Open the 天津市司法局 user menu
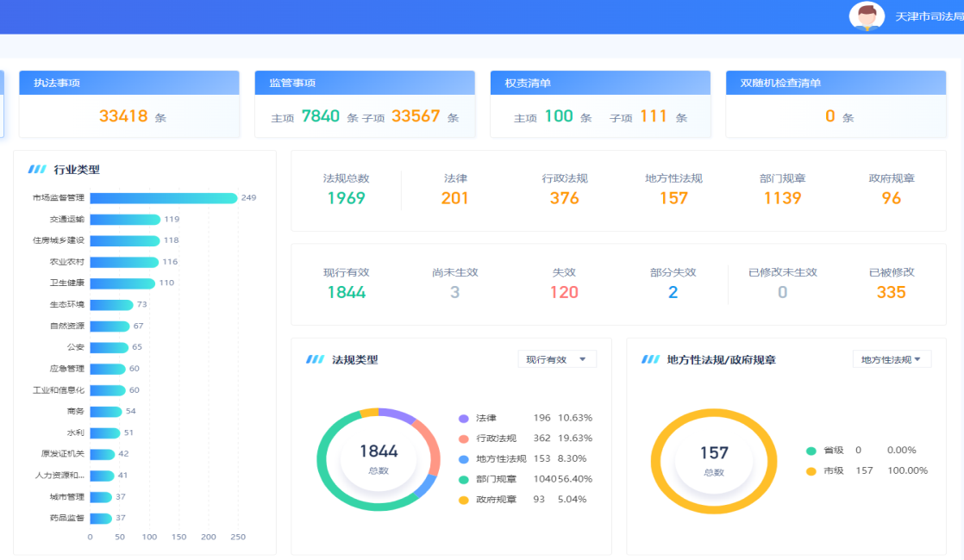This screenshot has height=560, width=964. pyautogui.click(x=929, y=17)
